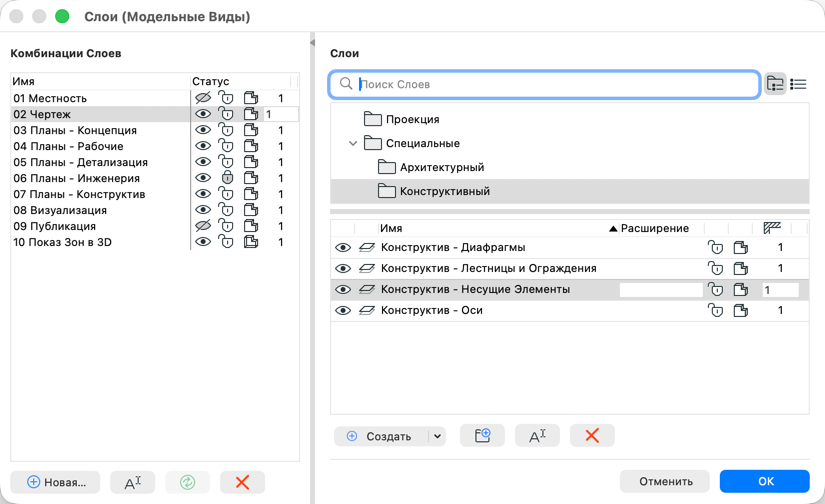Click solid model icon for Конструктив - Оси

(x=740, y=310)
